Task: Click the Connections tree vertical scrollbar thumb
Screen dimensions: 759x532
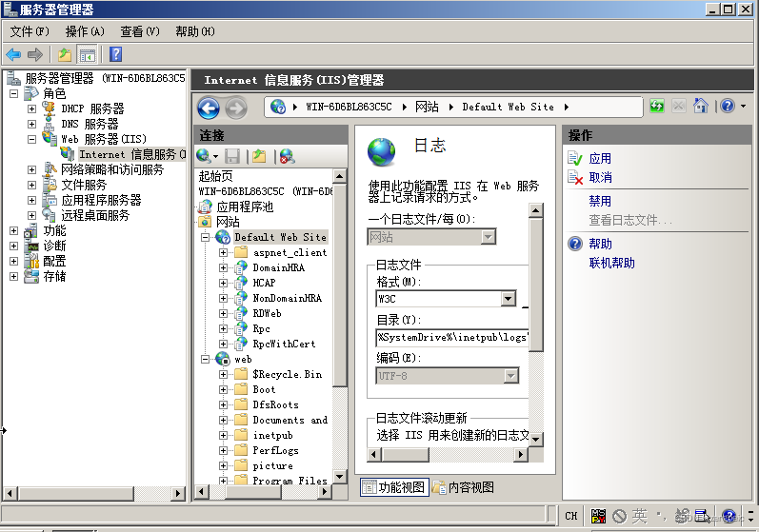Action: point(340,285)
